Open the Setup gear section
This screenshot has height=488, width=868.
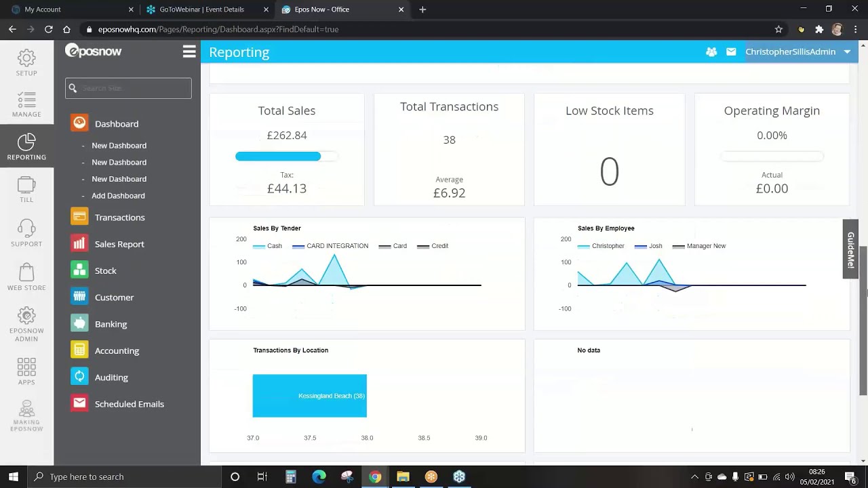click(26, 58)
